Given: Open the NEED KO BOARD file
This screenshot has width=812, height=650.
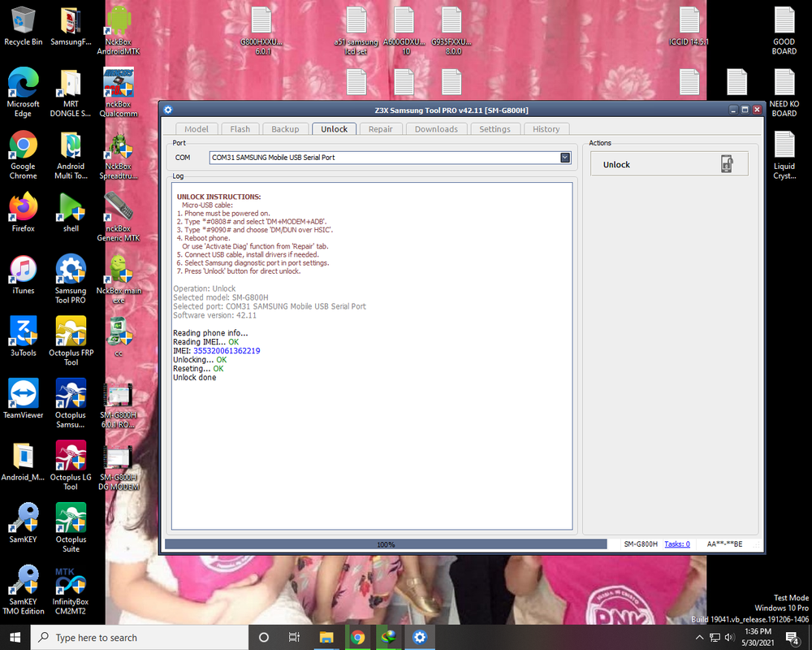Looking at the screenshot, I should 784,93.
